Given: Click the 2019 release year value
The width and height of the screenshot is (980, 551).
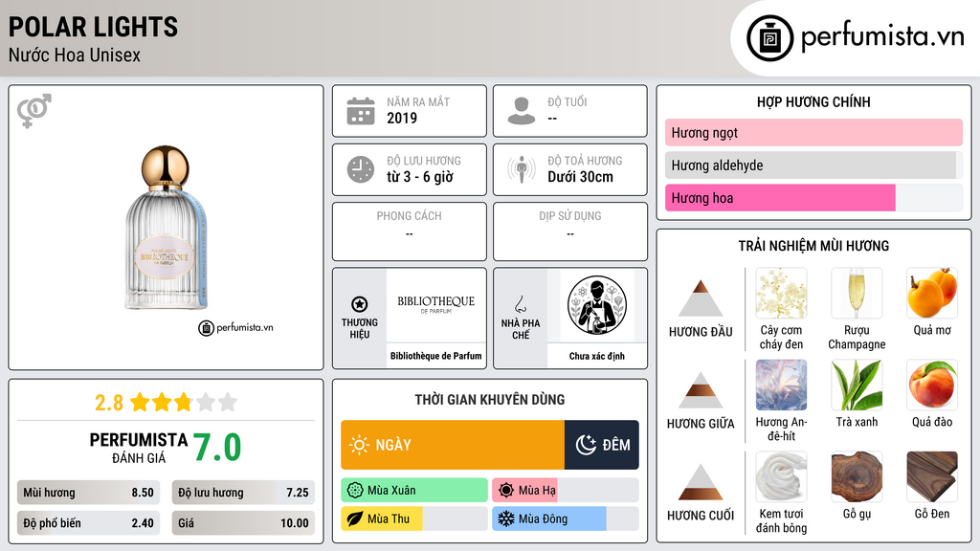Looking at the screenshot, I should coord(402,118).
